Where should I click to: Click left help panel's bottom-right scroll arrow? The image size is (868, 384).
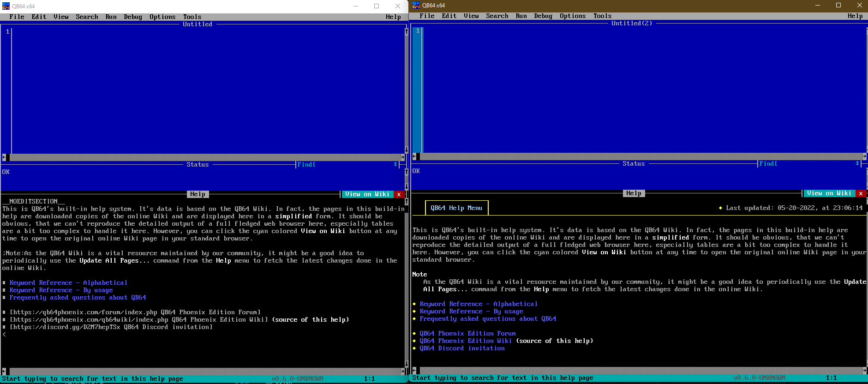[403, 372]
